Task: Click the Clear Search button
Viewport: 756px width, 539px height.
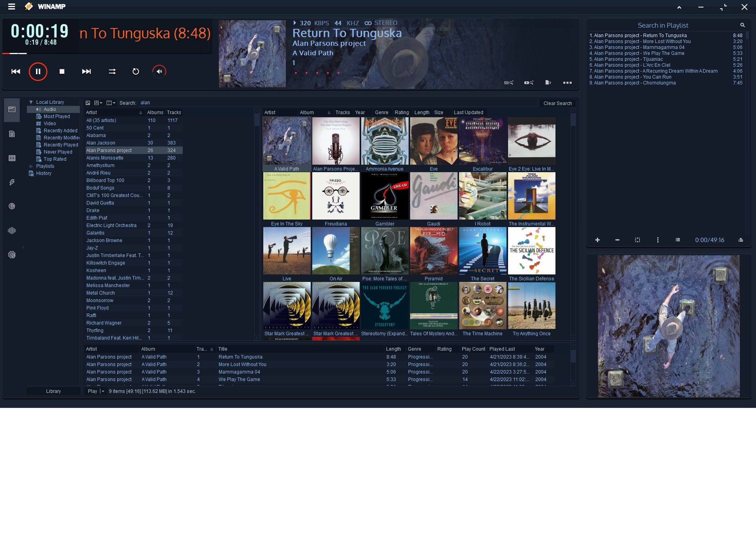Action: (557, 103)
